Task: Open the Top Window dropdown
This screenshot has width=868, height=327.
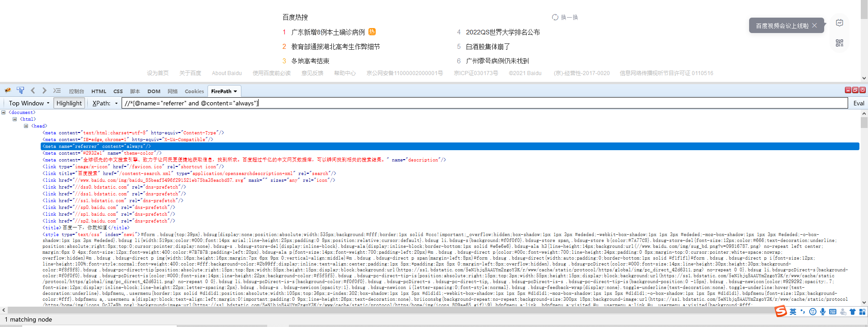Action: pos(29,103)
